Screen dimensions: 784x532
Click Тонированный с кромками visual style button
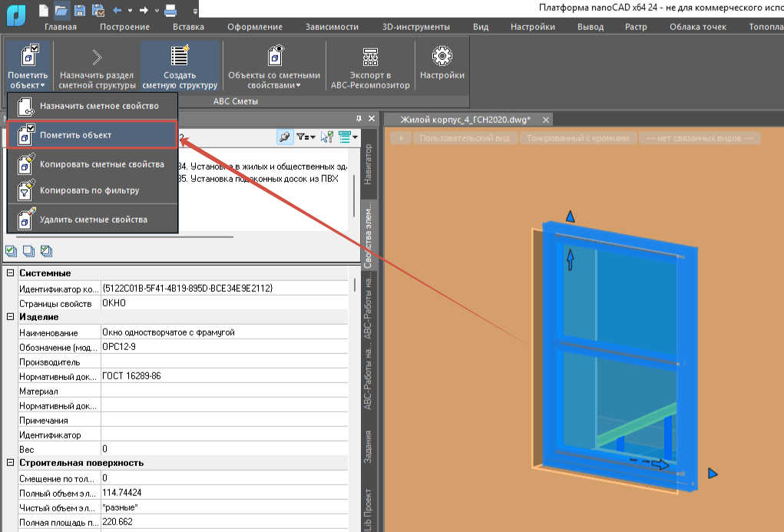(578, 138)
